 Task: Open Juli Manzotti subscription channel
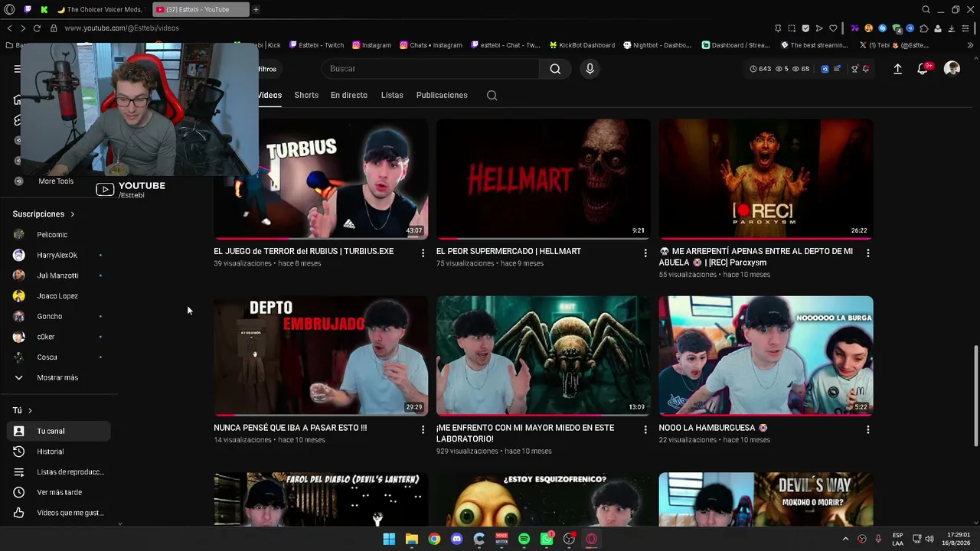(x=58, y=275)
